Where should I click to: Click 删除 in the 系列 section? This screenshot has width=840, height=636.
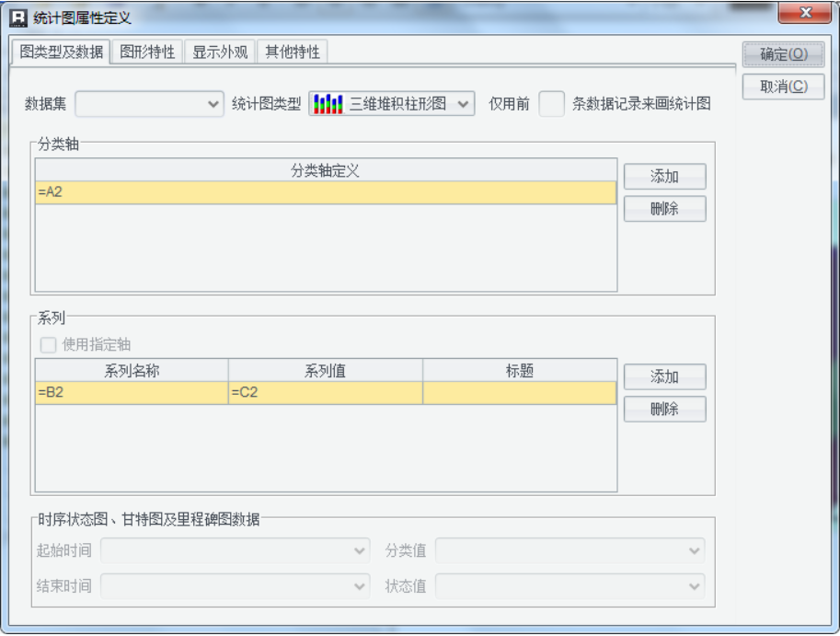point(665,409)
